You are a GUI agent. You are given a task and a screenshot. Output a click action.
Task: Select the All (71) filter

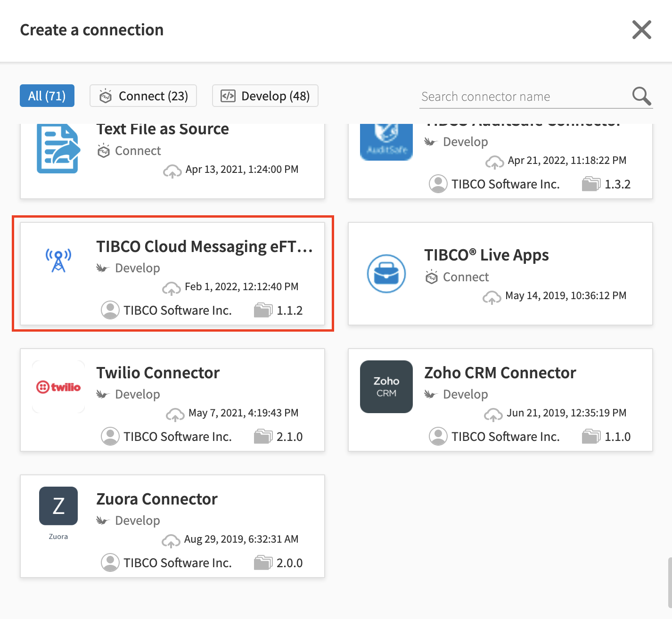[47, 96]
